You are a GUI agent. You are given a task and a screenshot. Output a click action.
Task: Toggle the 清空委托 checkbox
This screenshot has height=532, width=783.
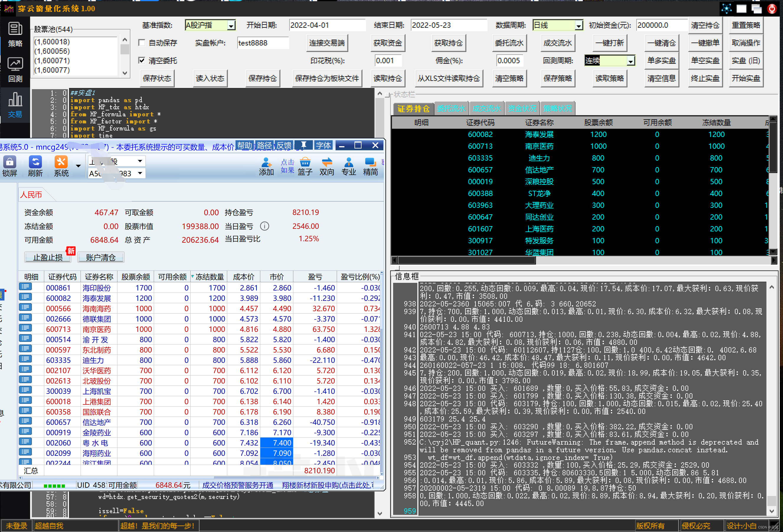pyautogui.click(x=142, y=60)
